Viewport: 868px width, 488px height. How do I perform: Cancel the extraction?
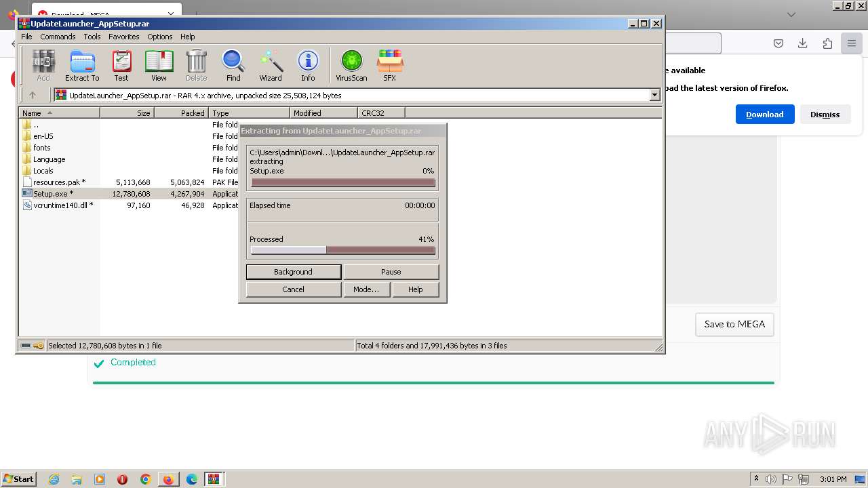point(294,289)
